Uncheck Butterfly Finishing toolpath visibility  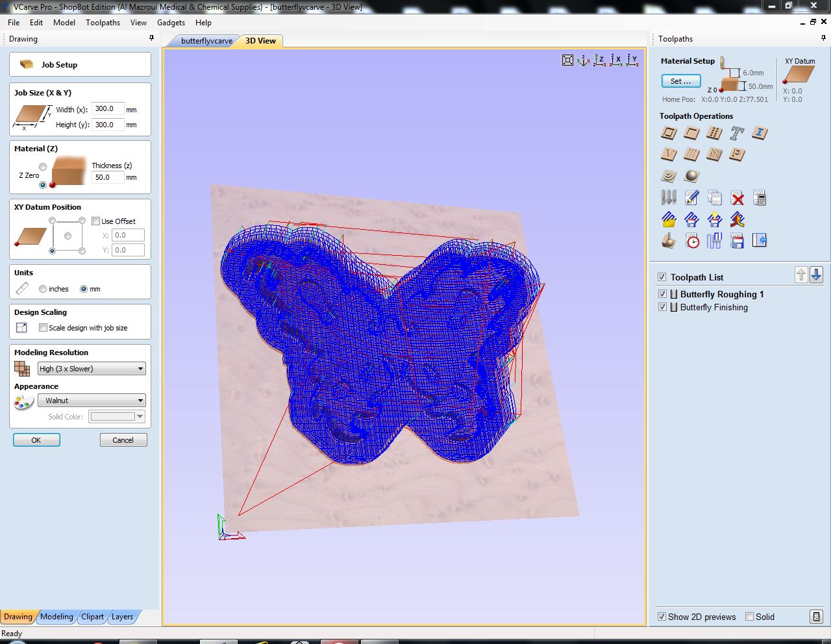coord(662,307)
